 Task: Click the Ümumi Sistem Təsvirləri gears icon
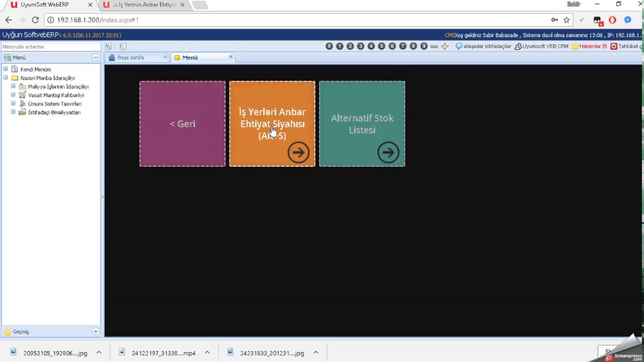[22, 104]
